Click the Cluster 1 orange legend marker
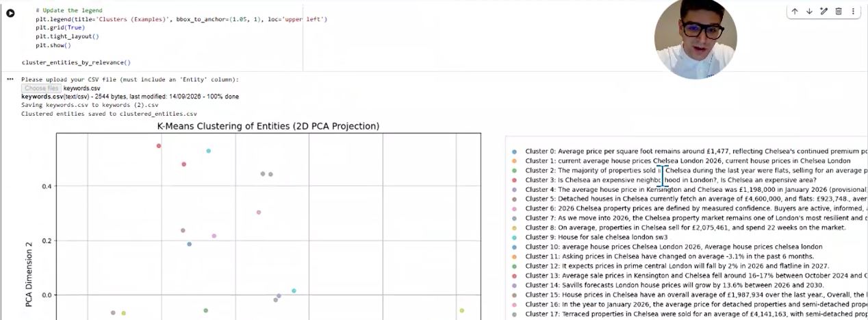This screenshot has width=868, height=320. 514,161
